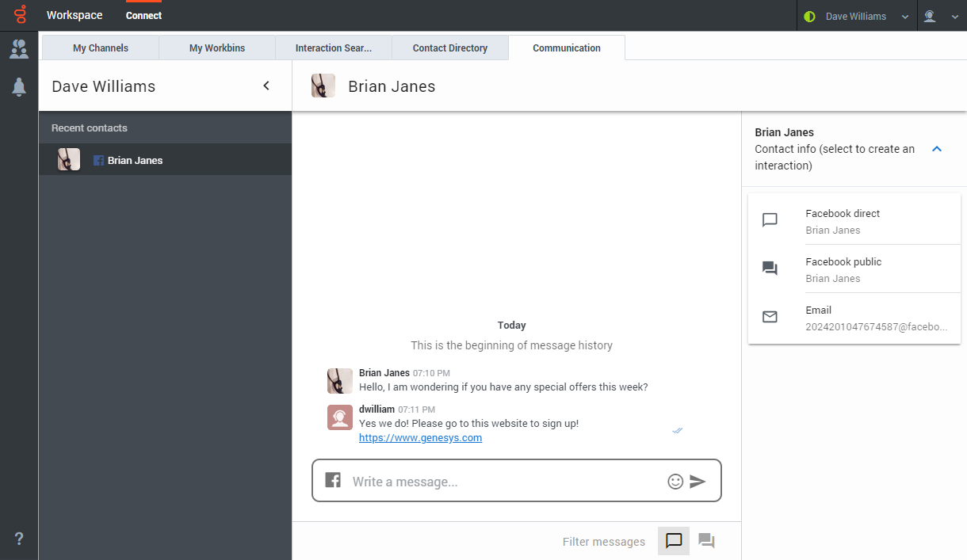The image size is (967, 560).
Task: Open the notifications bell icon
Action: click(19, 87)
